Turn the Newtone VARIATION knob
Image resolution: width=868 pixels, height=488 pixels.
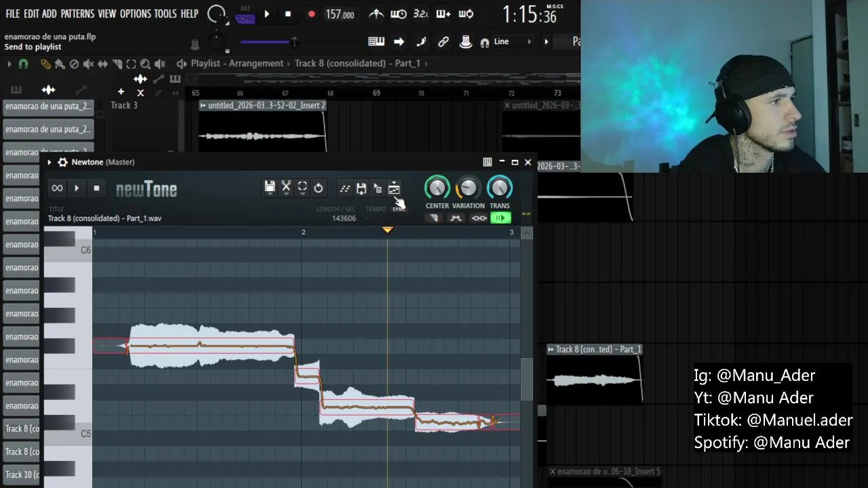coord(468,188)
